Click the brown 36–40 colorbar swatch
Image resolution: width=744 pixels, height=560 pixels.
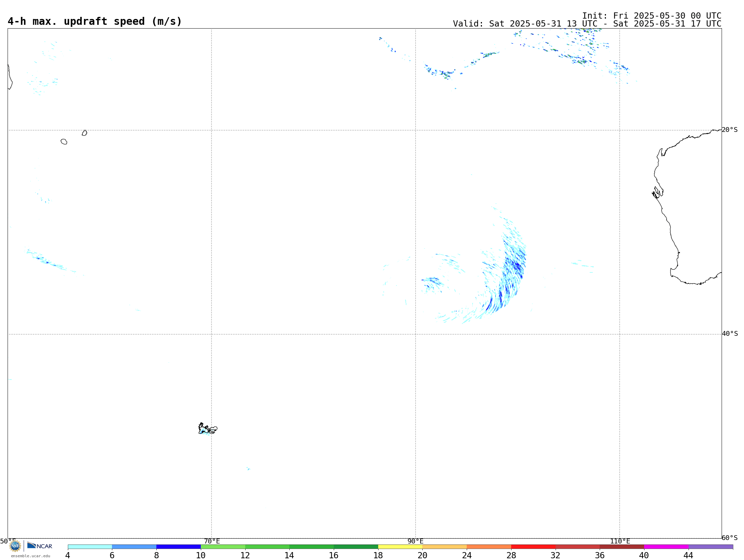coord(622,547)
